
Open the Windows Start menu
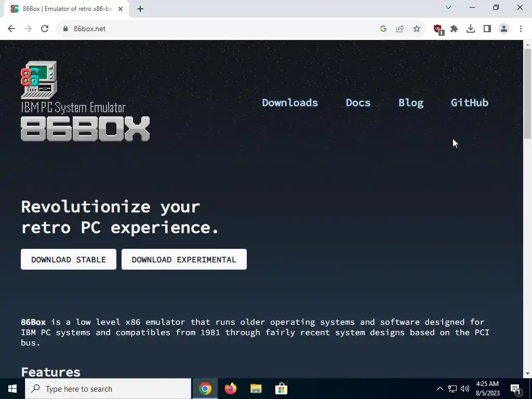point(12,389)
